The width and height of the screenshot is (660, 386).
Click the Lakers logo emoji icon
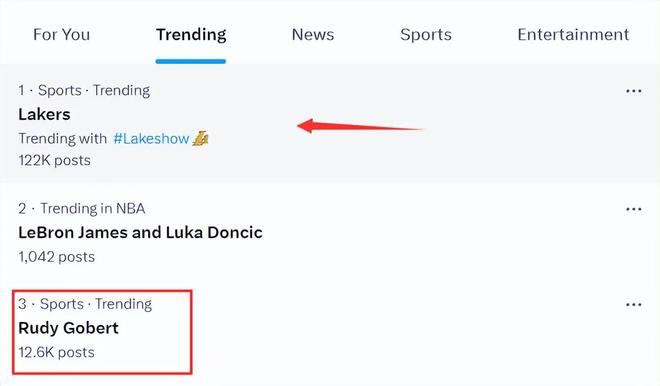pyautogui.click(x=200, y=138)
